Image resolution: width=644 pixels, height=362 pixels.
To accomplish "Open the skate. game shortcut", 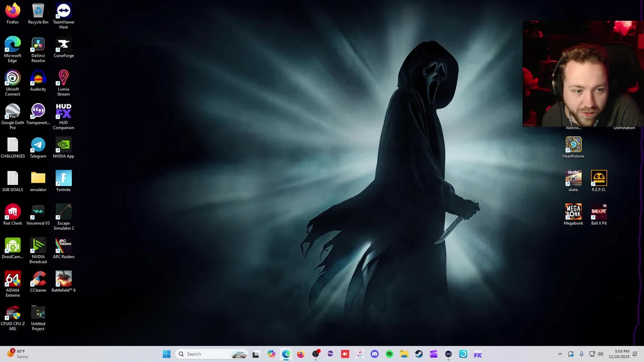I will pyautogui.click(x=573, y=181).
